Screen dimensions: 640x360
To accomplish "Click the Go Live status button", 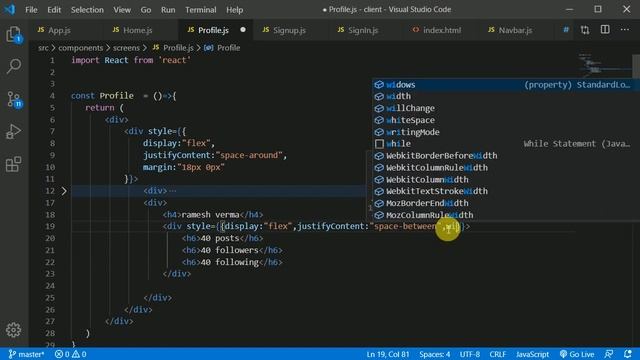I will coord(577,354).
